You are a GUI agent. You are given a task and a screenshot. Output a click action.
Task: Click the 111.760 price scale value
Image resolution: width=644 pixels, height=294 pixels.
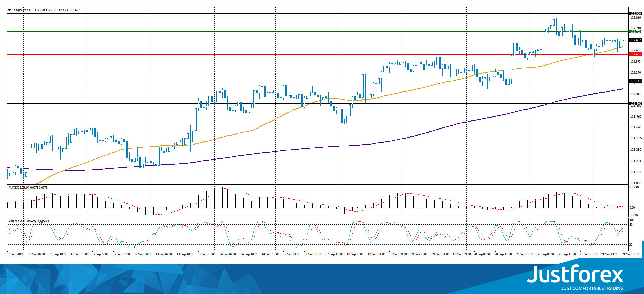click(635, 117)
